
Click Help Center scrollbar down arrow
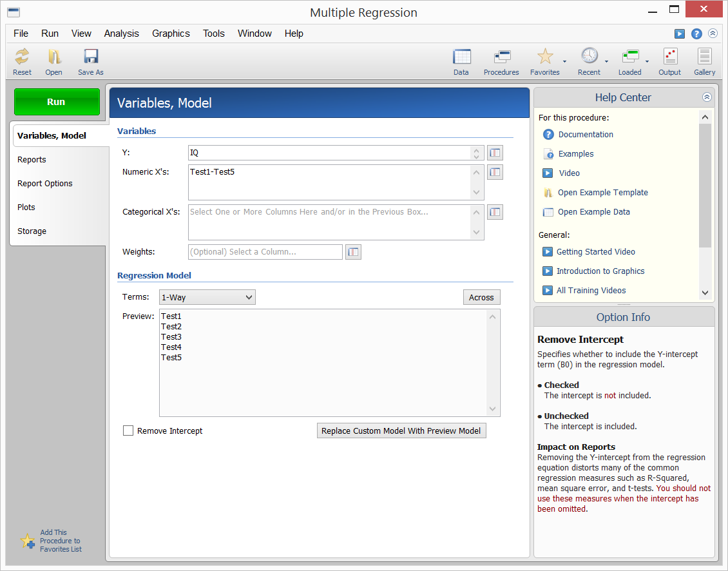click(x=705, y=293)
